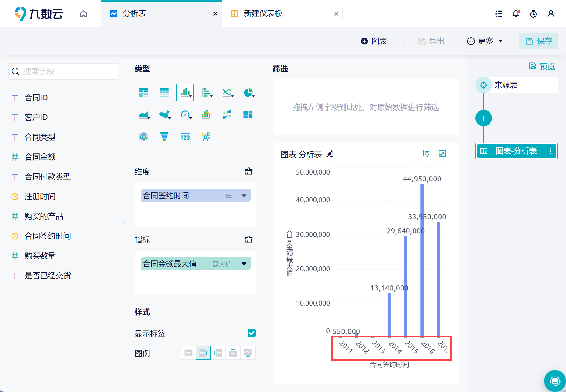
Task: Open 合同签约时间 dimension dropdown arrow
Action: [x=244, y=196]
